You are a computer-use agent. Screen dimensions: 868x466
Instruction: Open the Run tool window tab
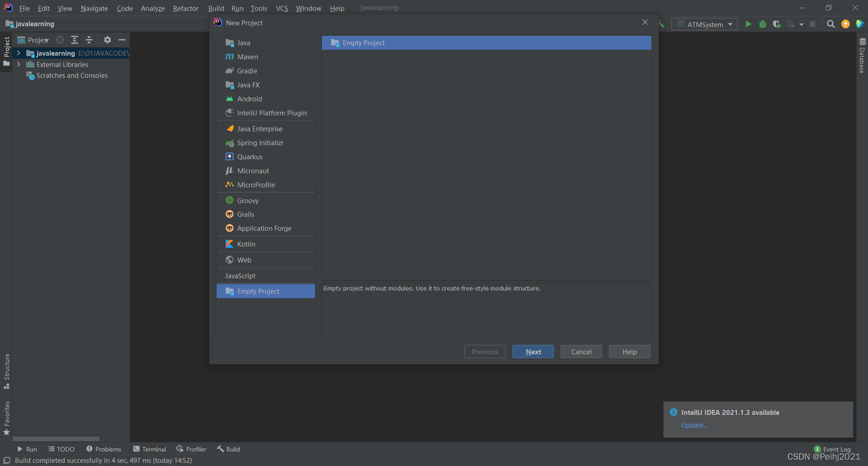pyautogui.click(x=27, y=449)
